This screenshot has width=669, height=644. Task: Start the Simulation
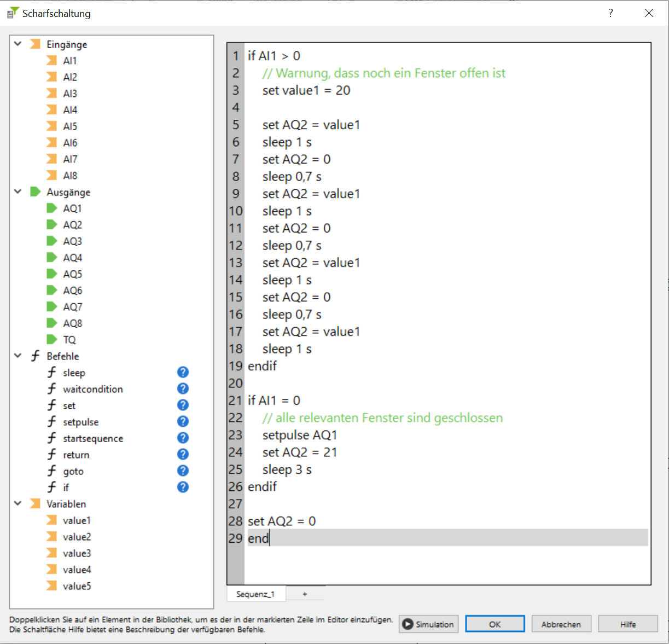tap(429, 624)
